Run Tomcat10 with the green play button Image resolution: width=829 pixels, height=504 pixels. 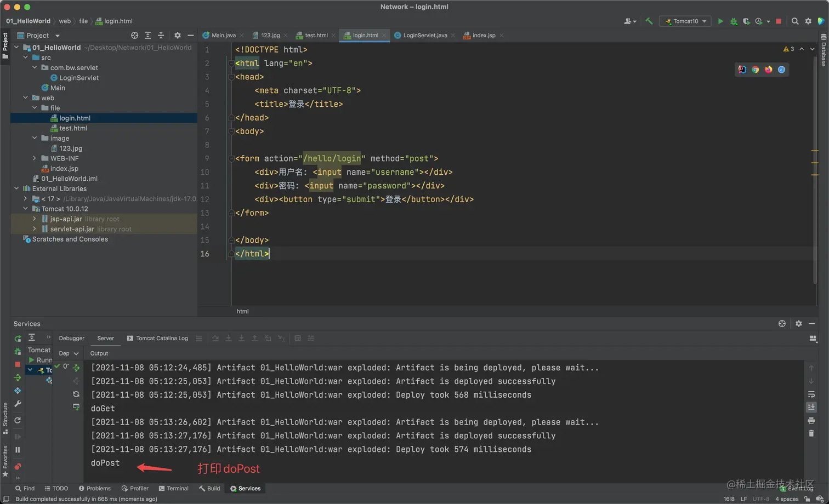(x=720, y=21)
